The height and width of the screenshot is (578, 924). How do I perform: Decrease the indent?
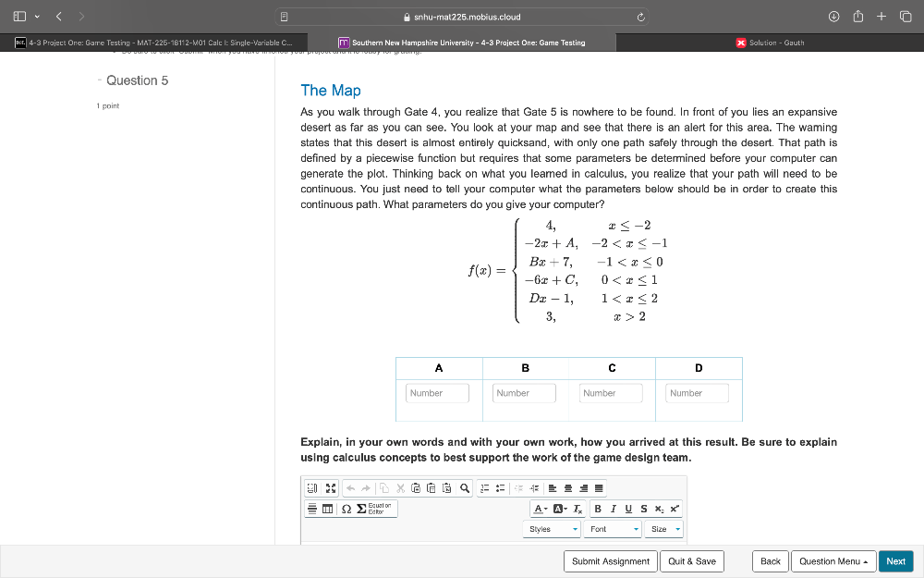click(x=519, y=488)
